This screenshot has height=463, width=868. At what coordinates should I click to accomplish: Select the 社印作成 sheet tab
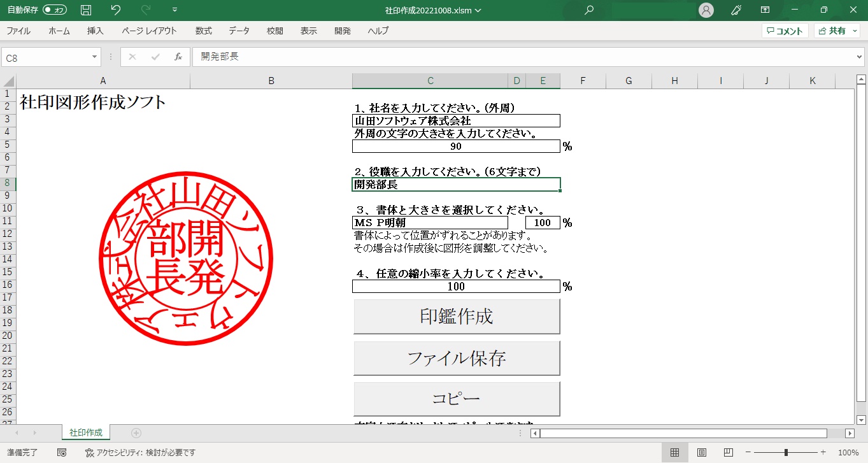click(x=86, y=432)
